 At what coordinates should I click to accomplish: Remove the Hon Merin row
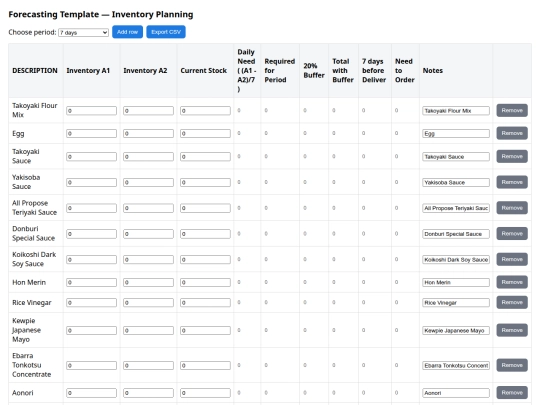pos(512,282)
